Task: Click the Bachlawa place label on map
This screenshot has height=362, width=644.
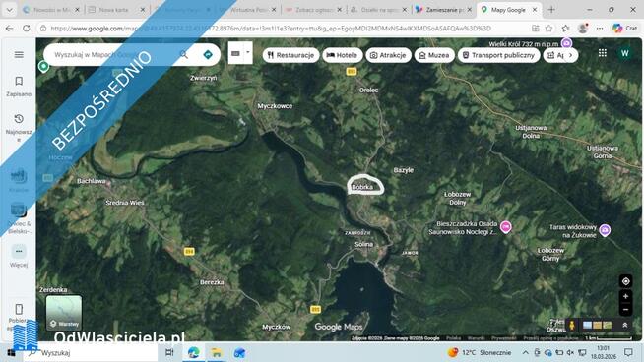Action: point(92,181)
